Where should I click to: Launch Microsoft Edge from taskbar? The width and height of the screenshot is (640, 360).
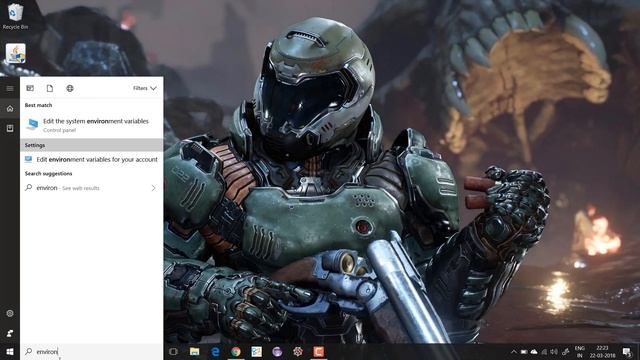(216, 351)
